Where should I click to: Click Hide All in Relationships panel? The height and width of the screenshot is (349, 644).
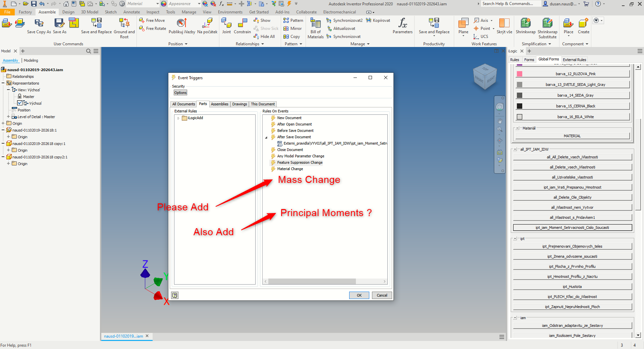click(x=264, y=36)
